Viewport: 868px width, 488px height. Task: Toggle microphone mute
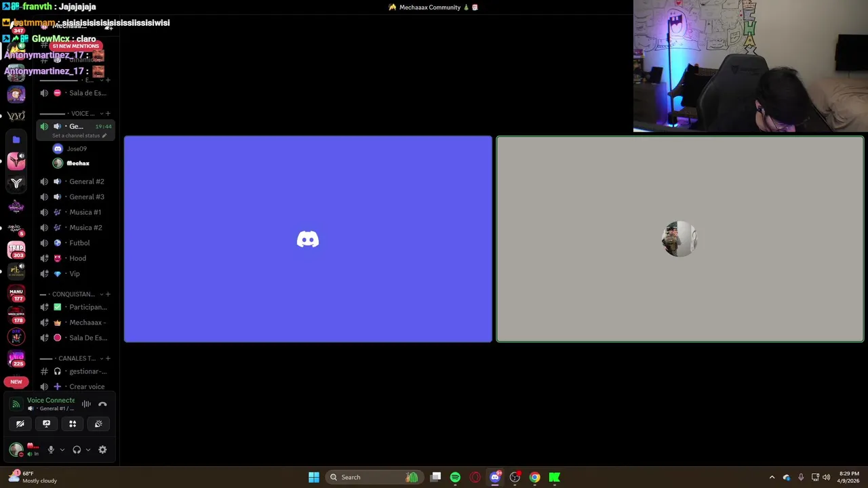[51, 449]
